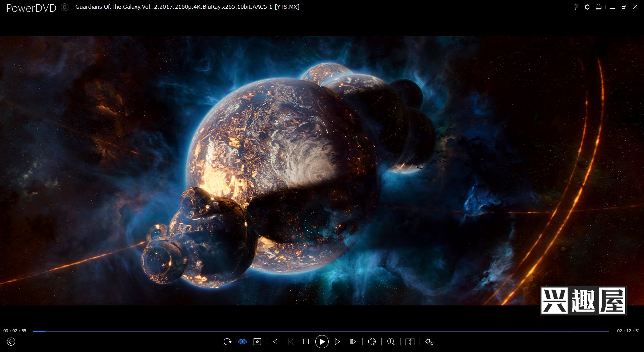Skip to next chapter

coord(338,342)
